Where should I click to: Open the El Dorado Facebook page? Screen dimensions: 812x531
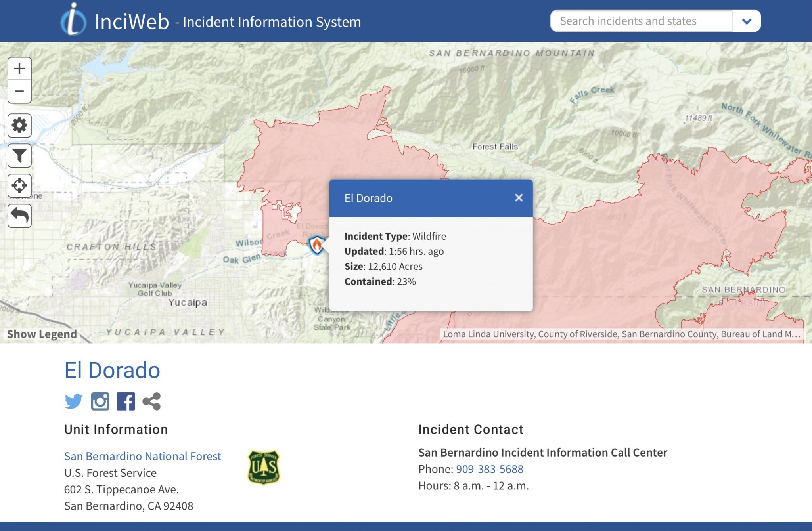tap(126, 401)
